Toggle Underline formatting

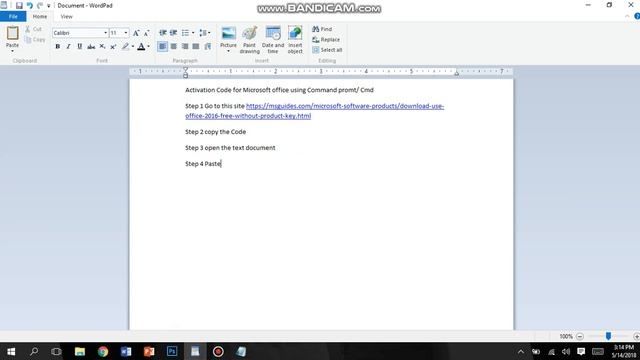80,47
